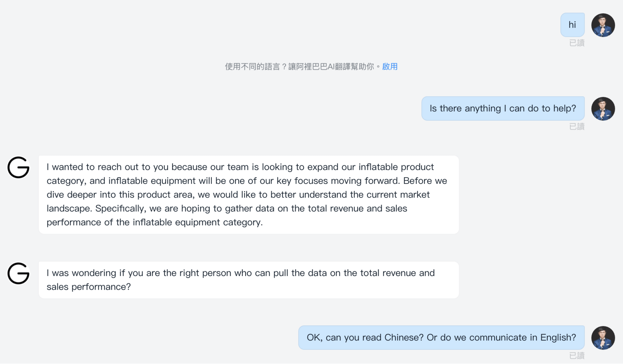This screenshot has width=623, height=364.
Task: Select the "Is there anything I can do to help?" bubble
Action: [x=503, y=108]
